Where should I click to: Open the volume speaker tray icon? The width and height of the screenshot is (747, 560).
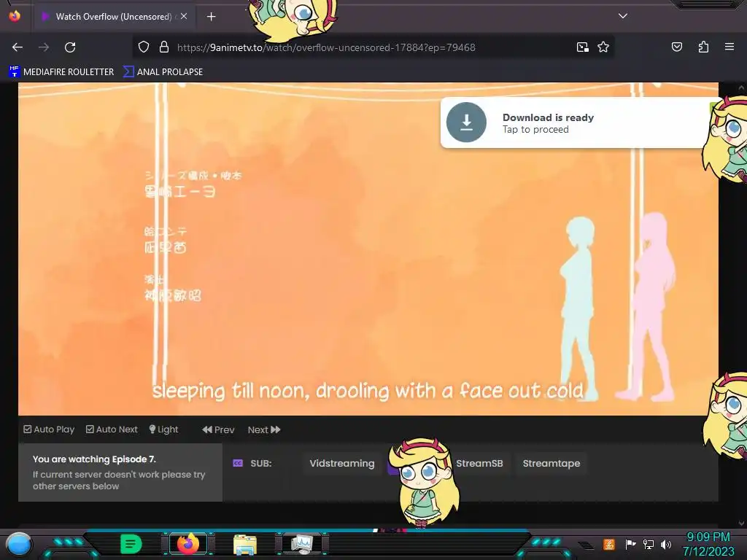pos(666,544)
